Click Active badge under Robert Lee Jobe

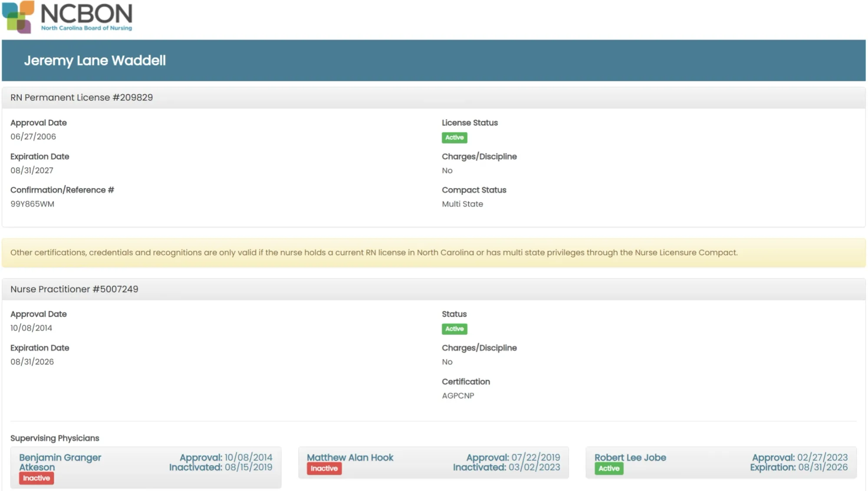(x=608, y=468)
